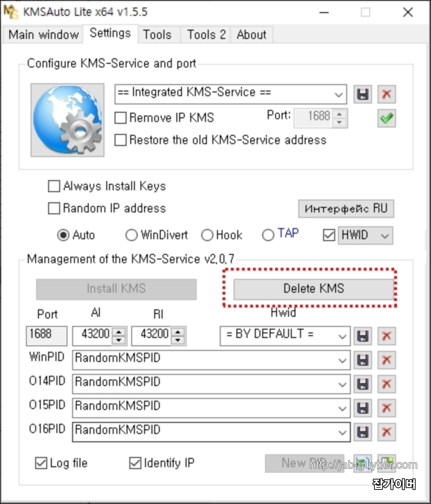This screenshot has height=504, width=431.
Task: Open the Tools tab
Action: (159, 34)
